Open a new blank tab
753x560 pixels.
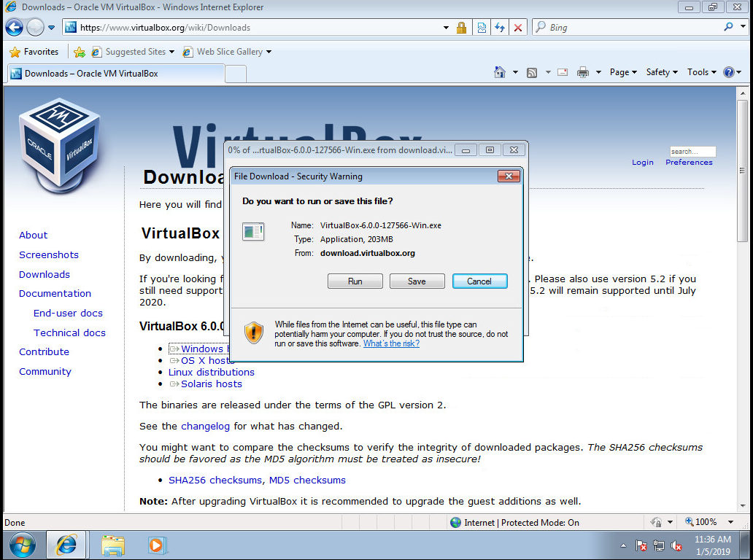click(x=235, y=74)
